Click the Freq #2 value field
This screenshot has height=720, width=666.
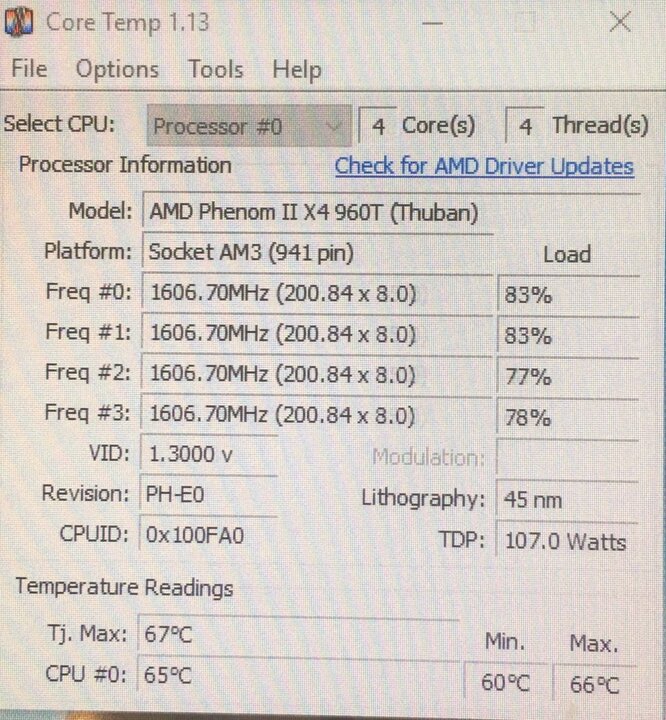[x=316, y=374]
